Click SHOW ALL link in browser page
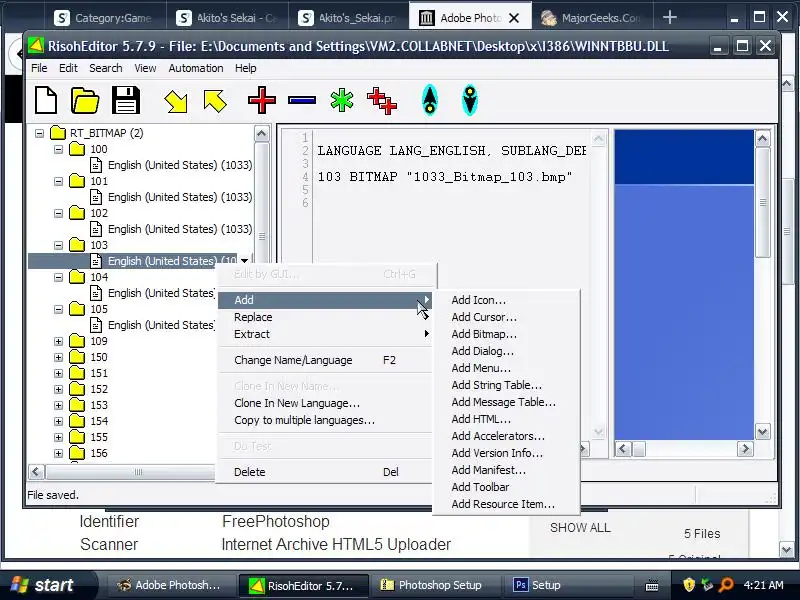 click(580, 528)
